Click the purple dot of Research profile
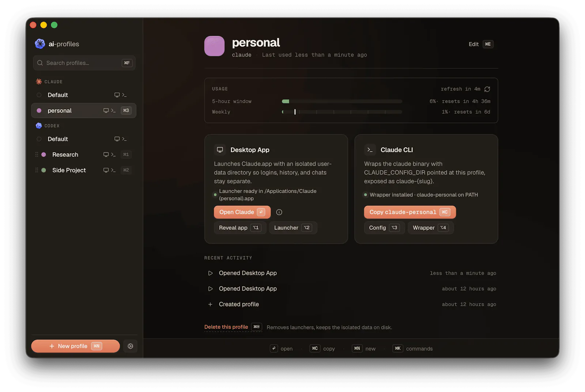Image resolution: width=585 pixels, height=392 pixels. (44, 155)
